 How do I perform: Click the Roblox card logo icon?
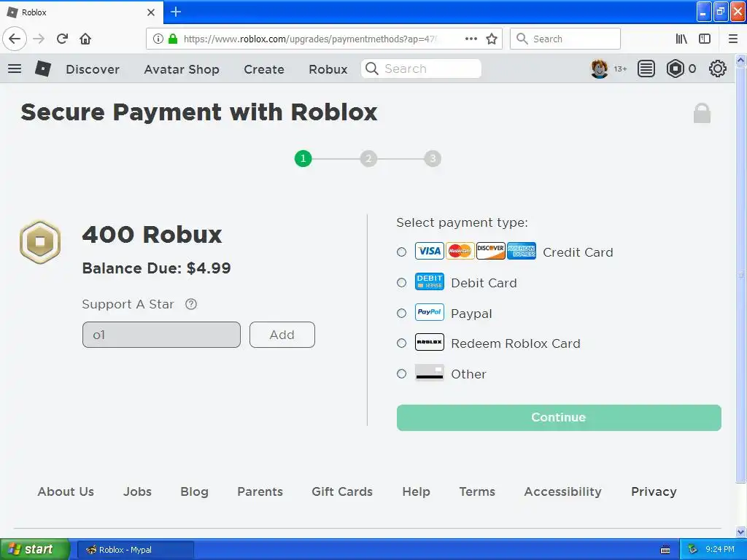[429, 342]
